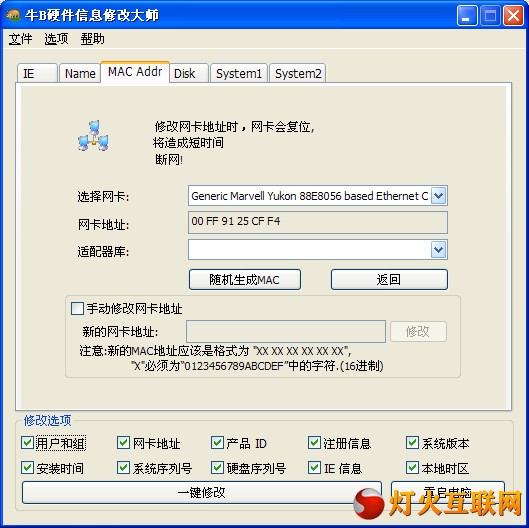This screenshot has width=529, height=528.
Task: Open the 文件 menu
Action: tap(20, 39)
